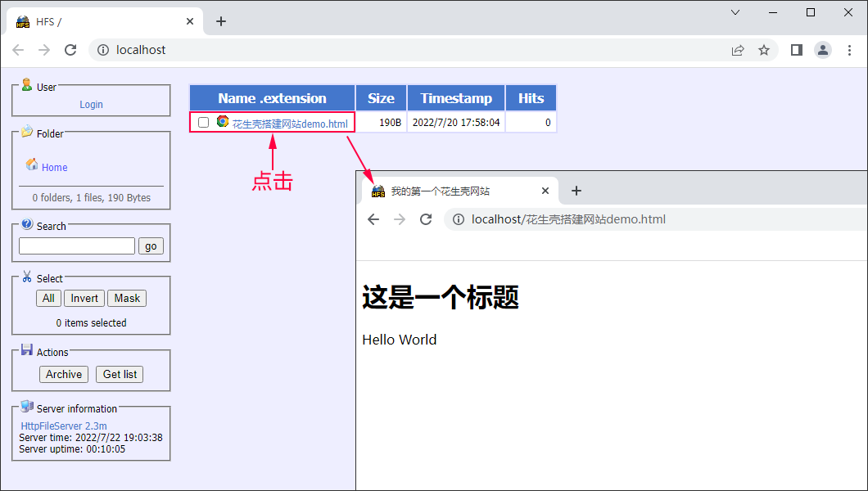Image resolution: width=868 pixels, height=491 pixels.
Task: Close the HFS / tab
Action: tap(190, 21)
